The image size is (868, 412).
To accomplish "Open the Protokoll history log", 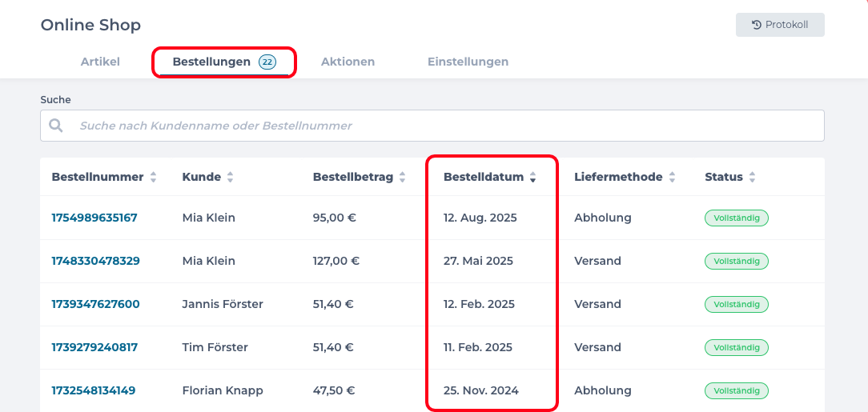I will (780, 25).
